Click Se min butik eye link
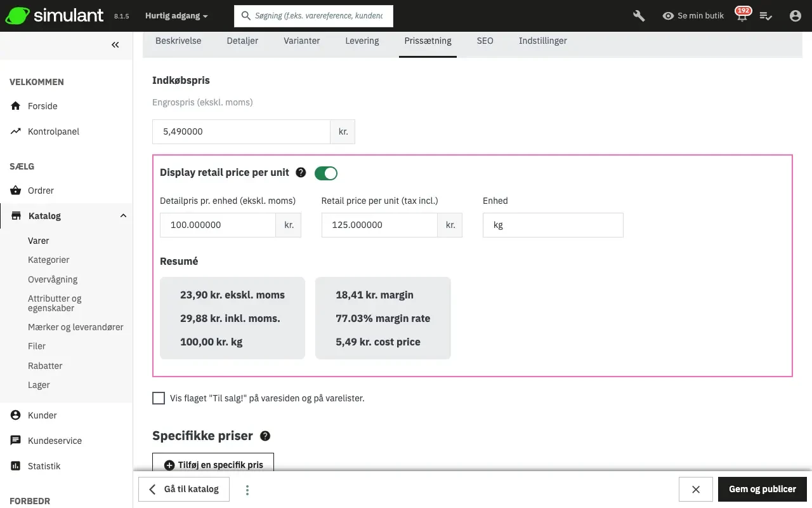The image size is (812, 508). (x=693, y=16)
